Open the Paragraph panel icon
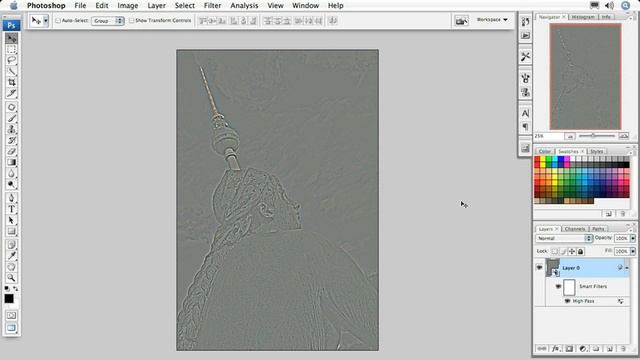The height and width of the screenshot is (360, 640). (525, 127)
